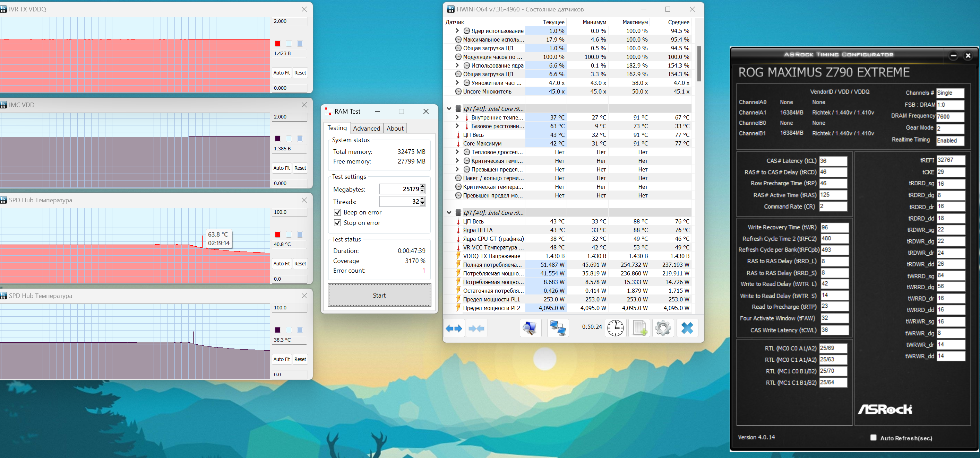
Task: Start sensor logging with the sheet-plus icon
Action: (x=639, y=328)
